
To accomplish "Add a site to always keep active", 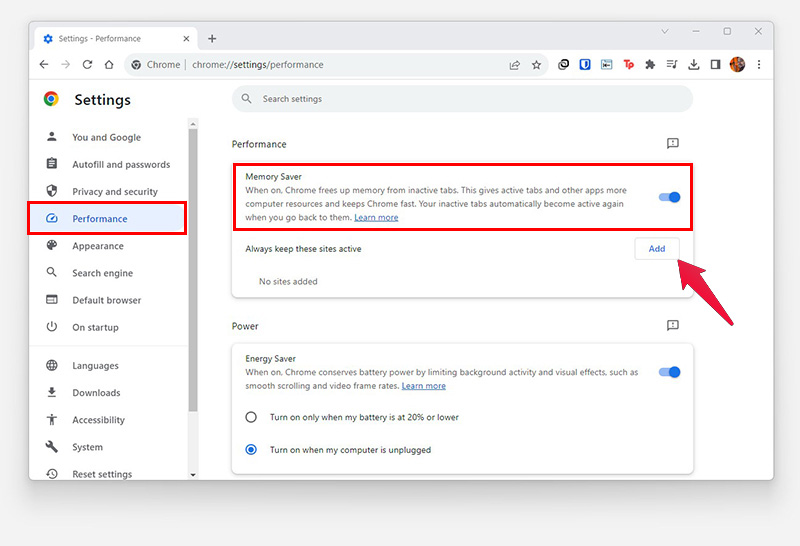I will 657,249.
